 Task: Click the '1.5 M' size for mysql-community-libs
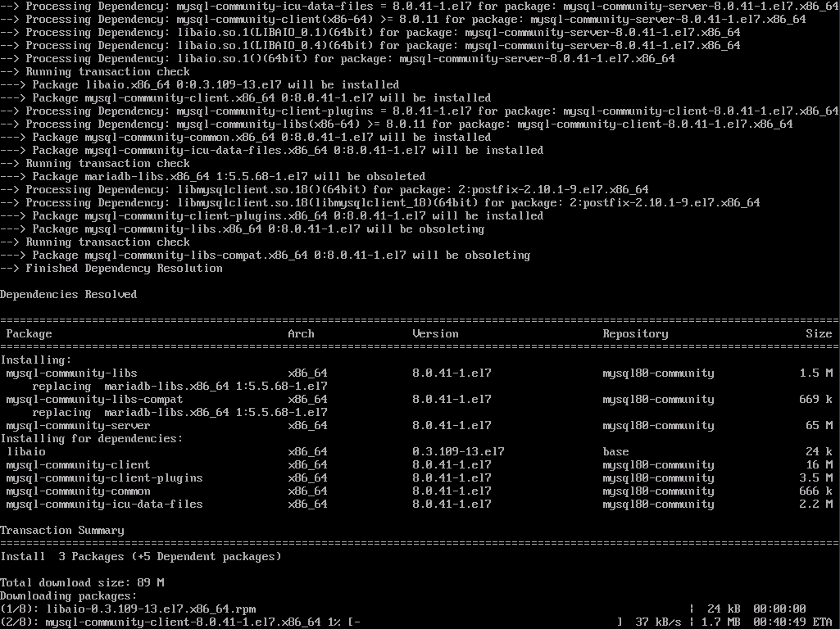[x=816, y=373]
